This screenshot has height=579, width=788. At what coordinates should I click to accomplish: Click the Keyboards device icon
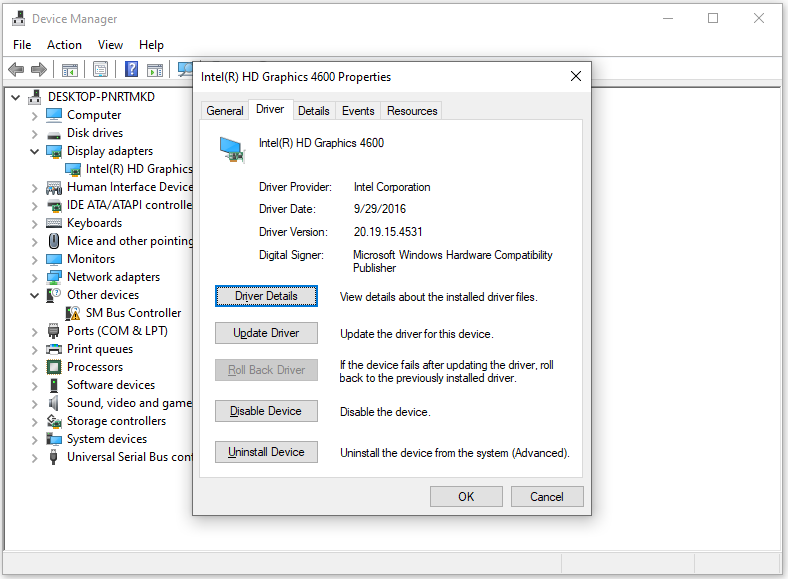(x=54, y=223)
